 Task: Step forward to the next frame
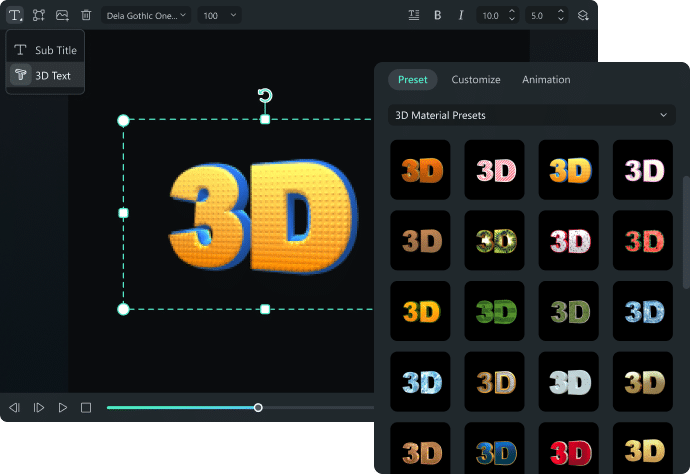tap(39, 408)
